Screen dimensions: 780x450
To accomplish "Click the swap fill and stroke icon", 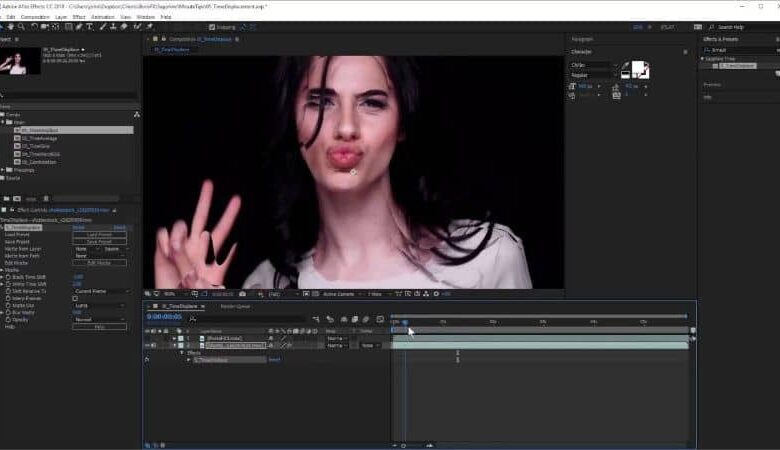I will [646, 65].
